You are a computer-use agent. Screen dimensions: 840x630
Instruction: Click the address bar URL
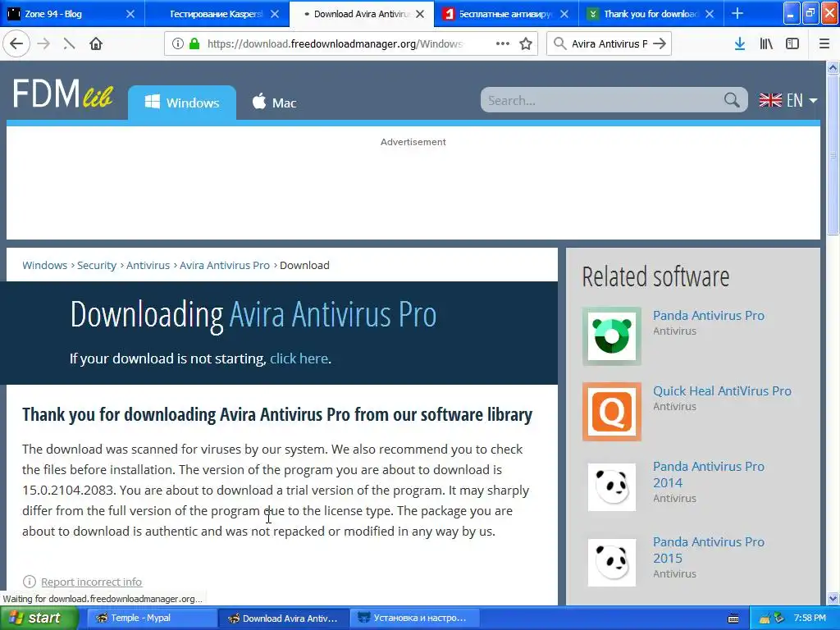335,44
